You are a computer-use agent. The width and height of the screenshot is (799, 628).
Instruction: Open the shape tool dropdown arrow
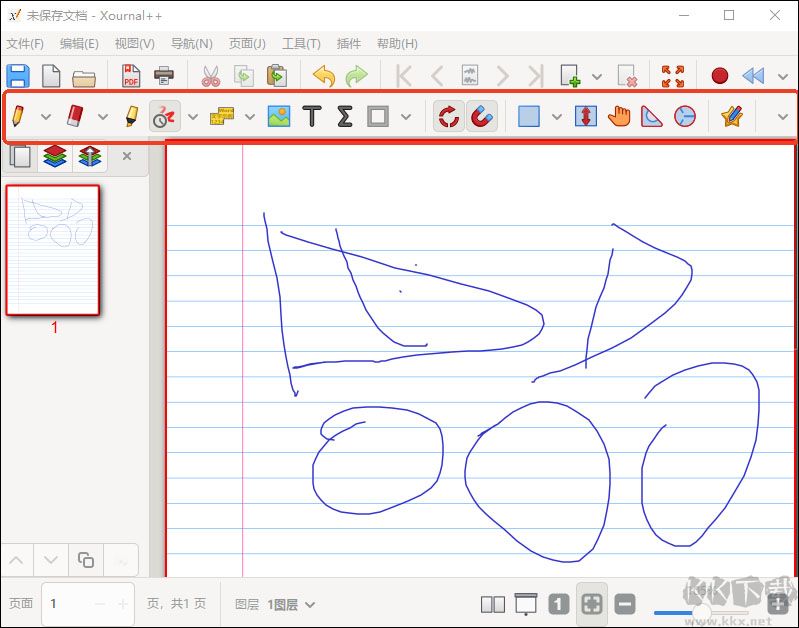406,117
